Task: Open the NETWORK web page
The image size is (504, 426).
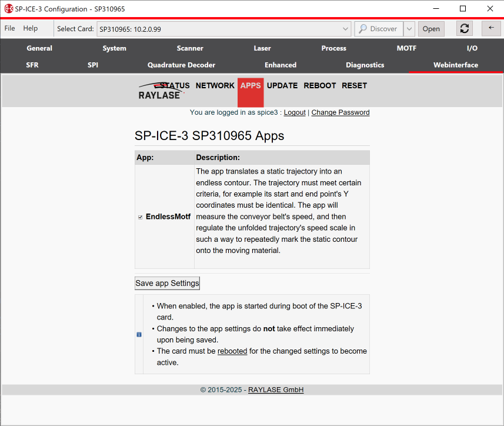Action: (x=215, y=85)
